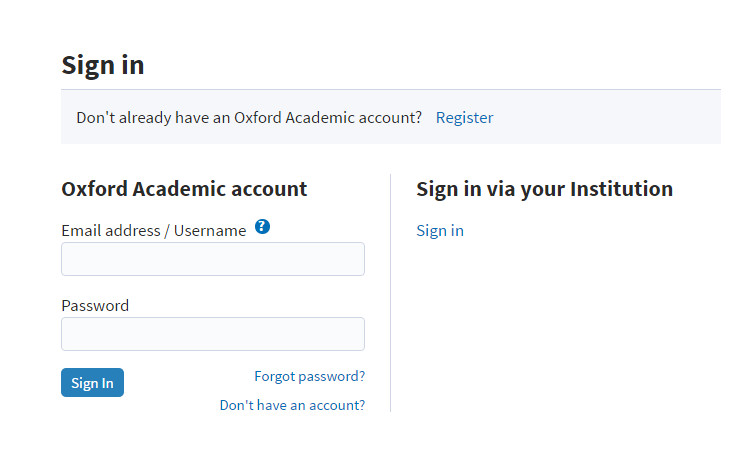Click the main Sign in page heading
Screen dimensions: 741x452
click(x=103, y=65)
